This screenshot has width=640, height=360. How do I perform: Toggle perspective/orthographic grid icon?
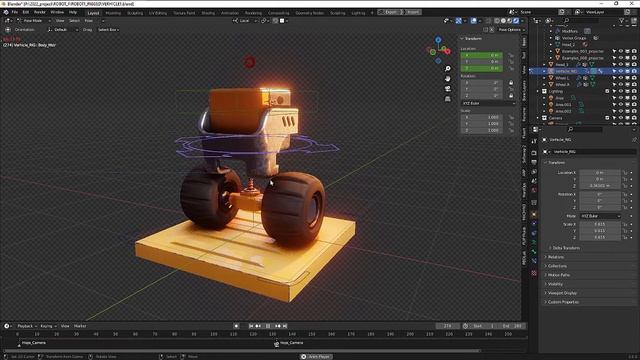click(448, 99)
